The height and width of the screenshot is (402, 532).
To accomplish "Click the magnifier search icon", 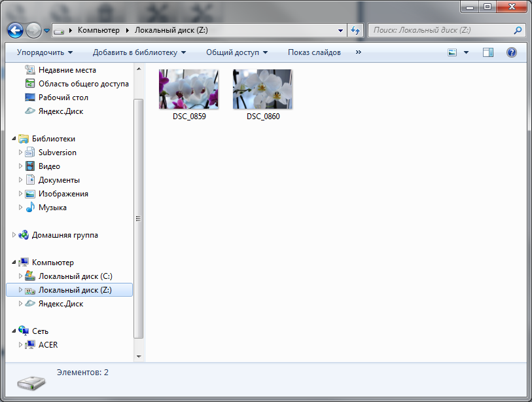I will (518, 30).
